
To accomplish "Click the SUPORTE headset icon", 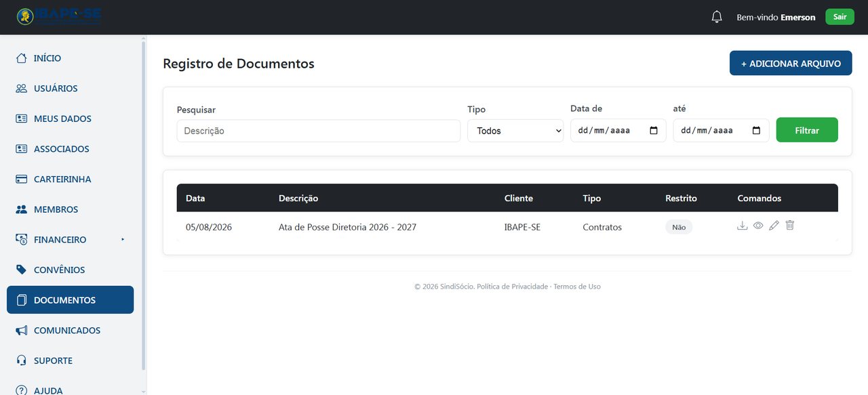I will point(22,360).
